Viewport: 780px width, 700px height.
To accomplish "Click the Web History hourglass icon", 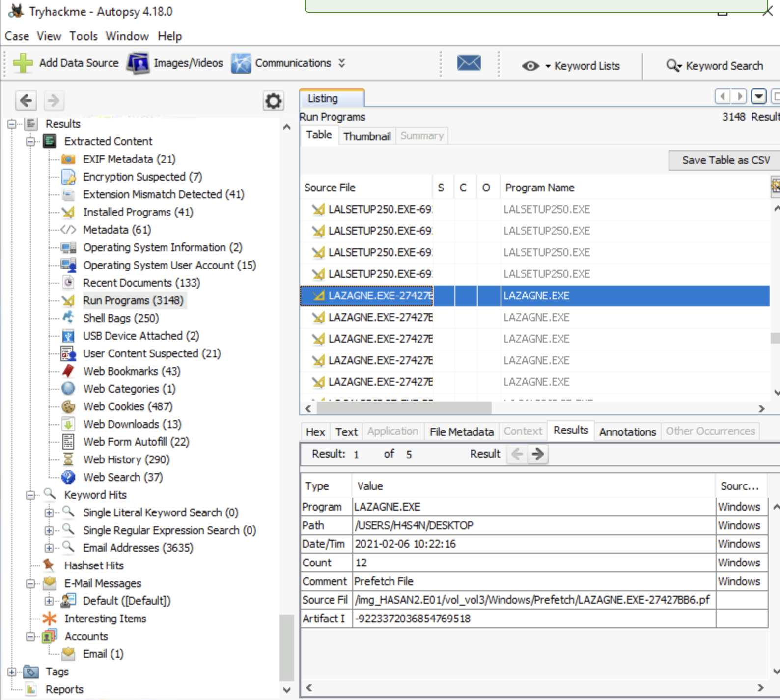I will pyautogui.click(x=68, y=459).
